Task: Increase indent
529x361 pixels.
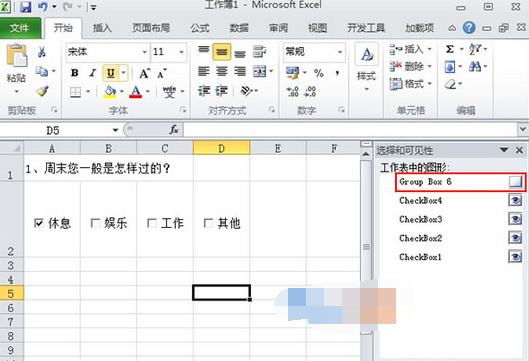Action: (222, 91)
